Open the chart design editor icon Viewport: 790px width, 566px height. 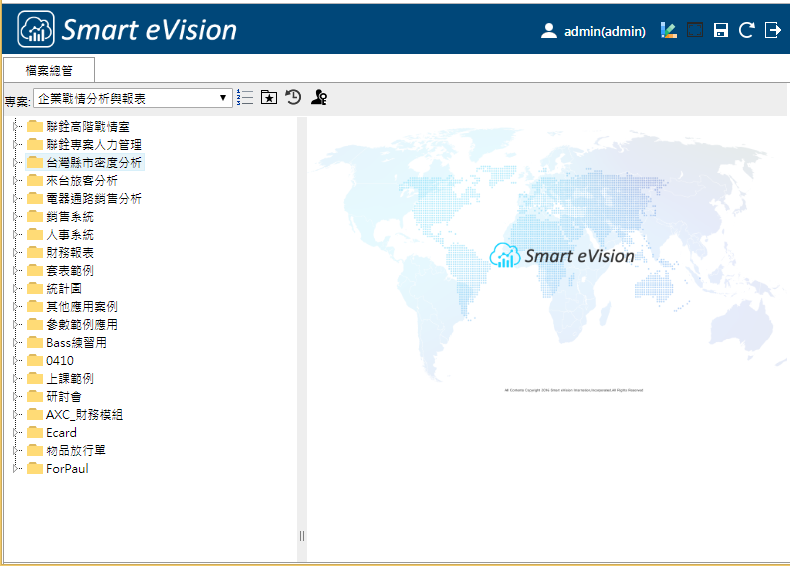click(x=669, y=30)
